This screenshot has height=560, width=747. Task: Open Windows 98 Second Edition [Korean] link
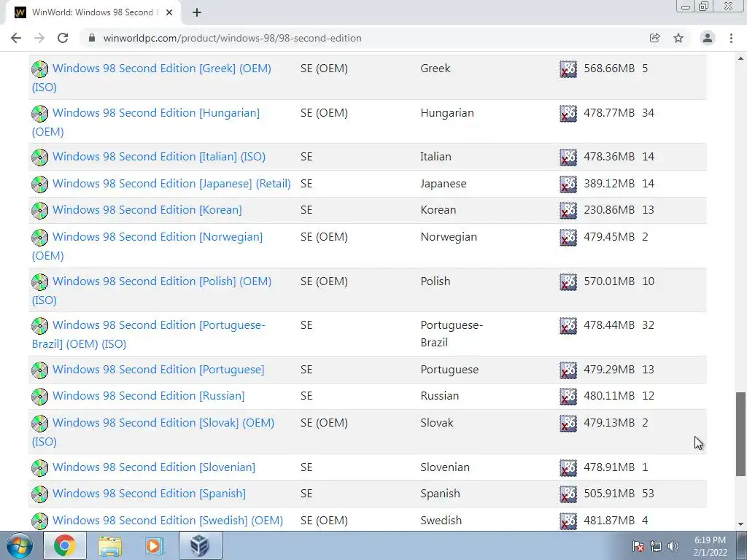[147, 210]
